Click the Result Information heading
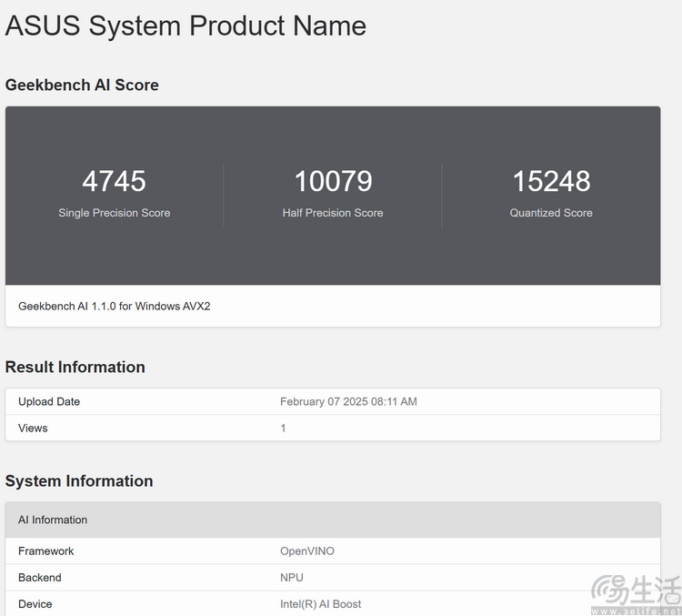The width and height of the screenshot is (682, 616). click(75, 367)
